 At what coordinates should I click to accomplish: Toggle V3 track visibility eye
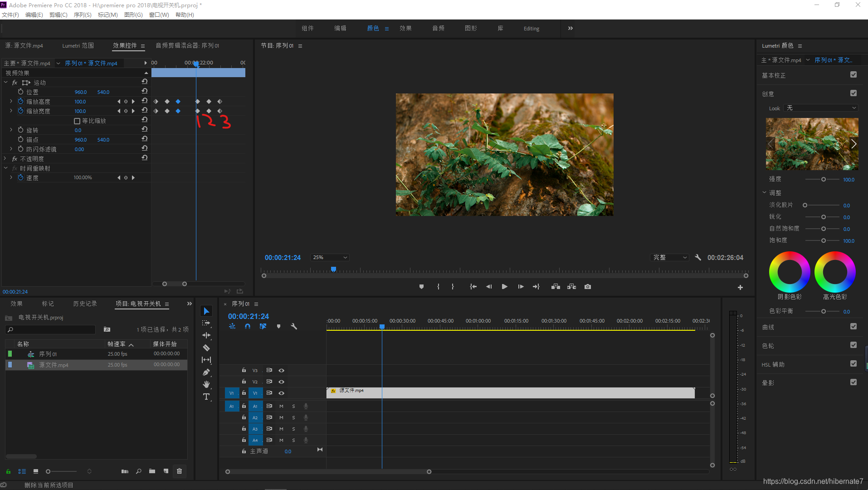[x=281, y=370]
